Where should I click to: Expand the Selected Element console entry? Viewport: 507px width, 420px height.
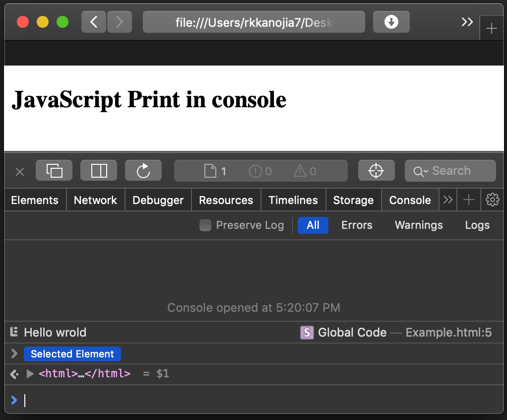pyautogui.click(x=13, y=353)
